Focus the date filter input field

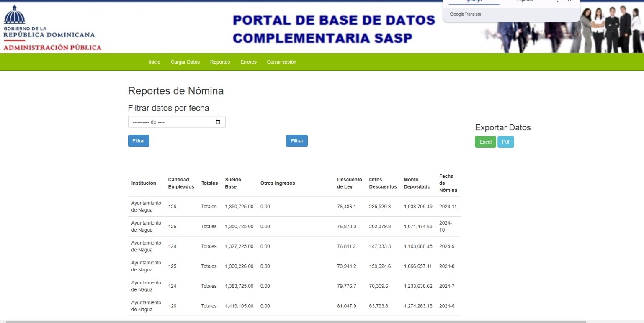coord(172,122)
